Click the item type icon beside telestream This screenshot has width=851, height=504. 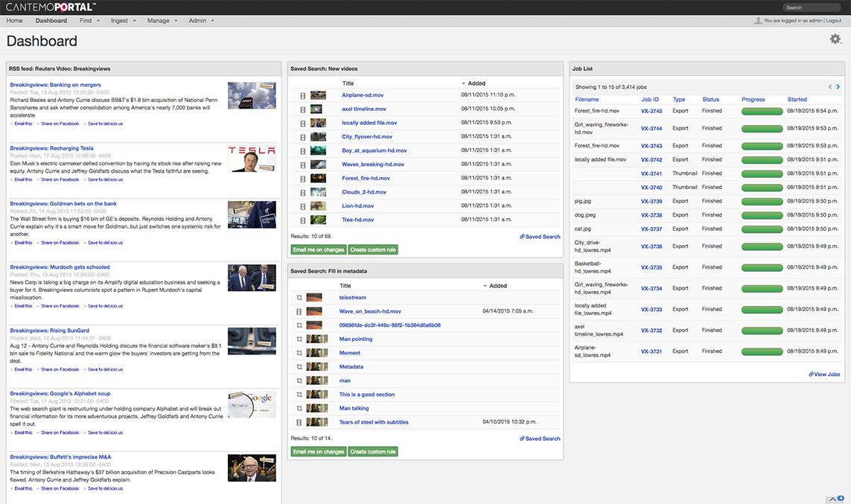[299, 298]
